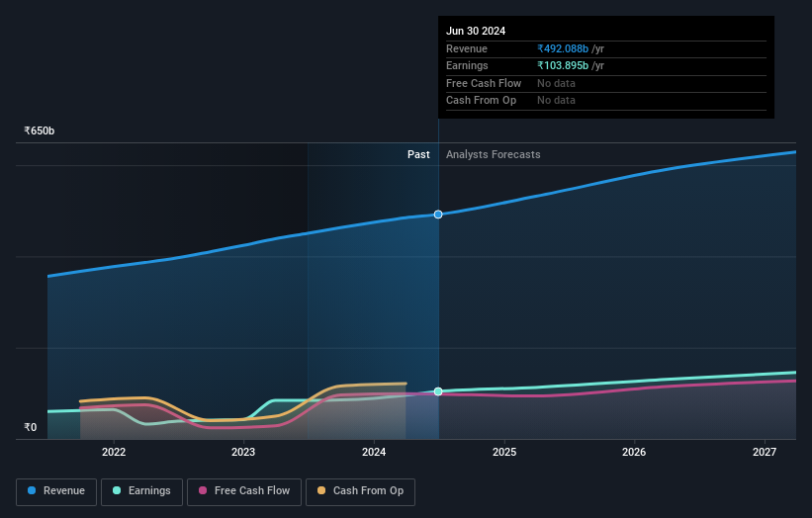The width and height of the screenshot is (812, 518).
Task: Click the Jun 30 2024 tooltip date
Action: tap(476, 31)
